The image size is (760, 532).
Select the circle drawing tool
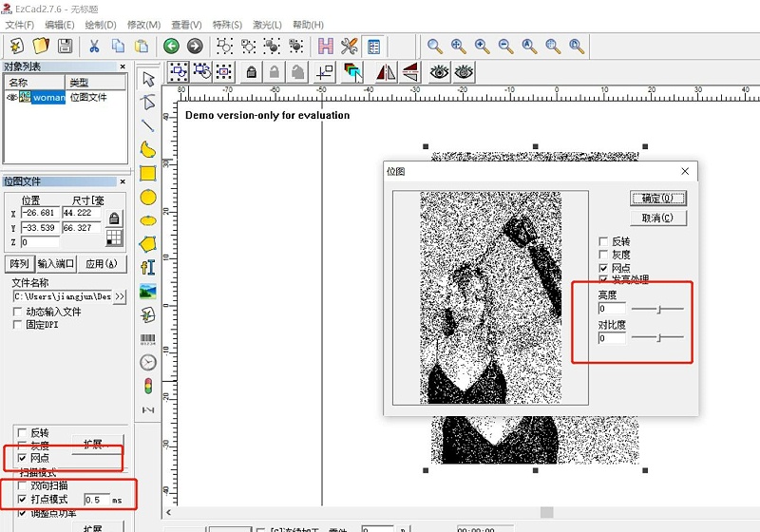point(148,197)
